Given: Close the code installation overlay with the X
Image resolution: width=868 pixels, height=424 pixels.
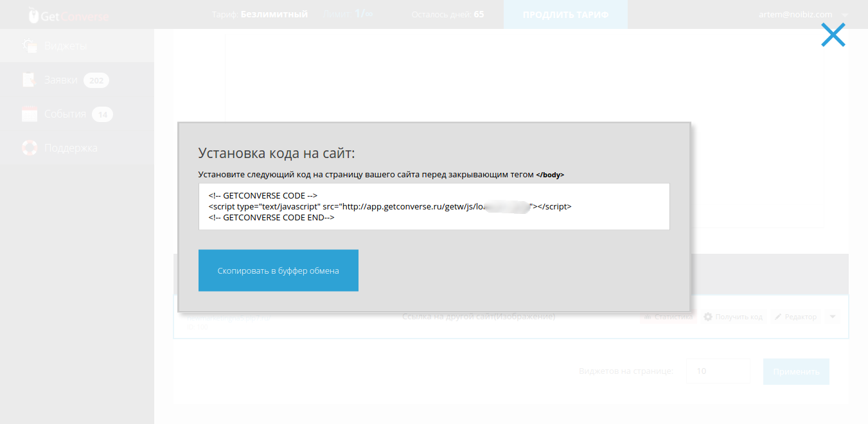Looking at the screenshot, I should click(833, 35).
